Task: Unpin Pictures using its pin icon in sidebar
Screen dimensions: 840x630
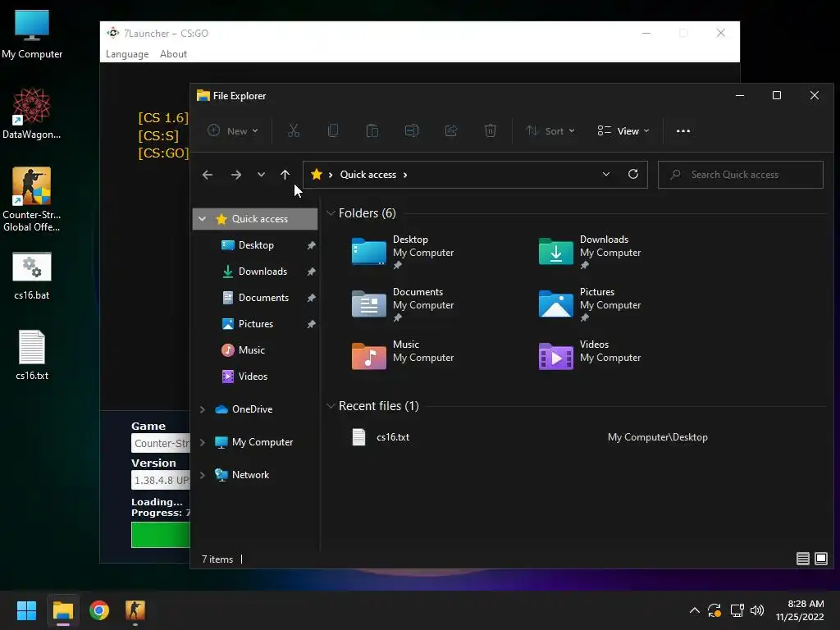Action: pos(311,324)
